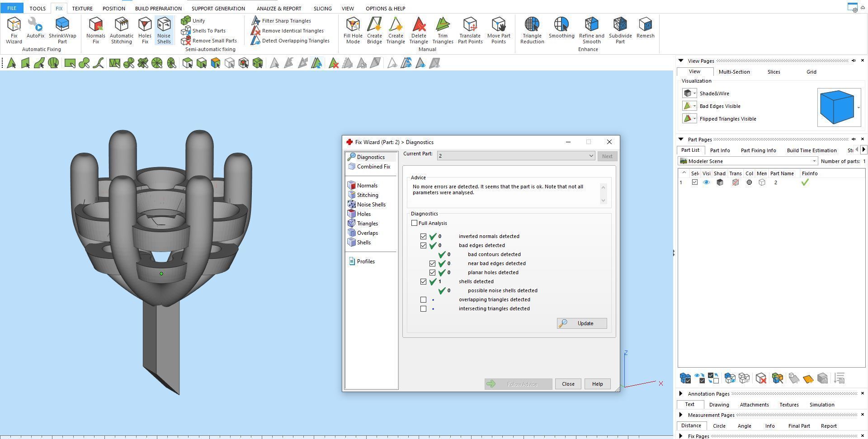Run Detect Overlapping Triangles
This screenshot has width=868, height=439.
click(290, 41)
